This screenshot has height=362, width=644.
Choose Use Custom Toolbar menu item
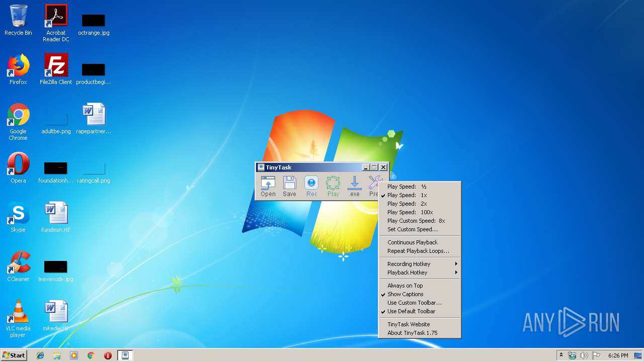pos(420,303)
